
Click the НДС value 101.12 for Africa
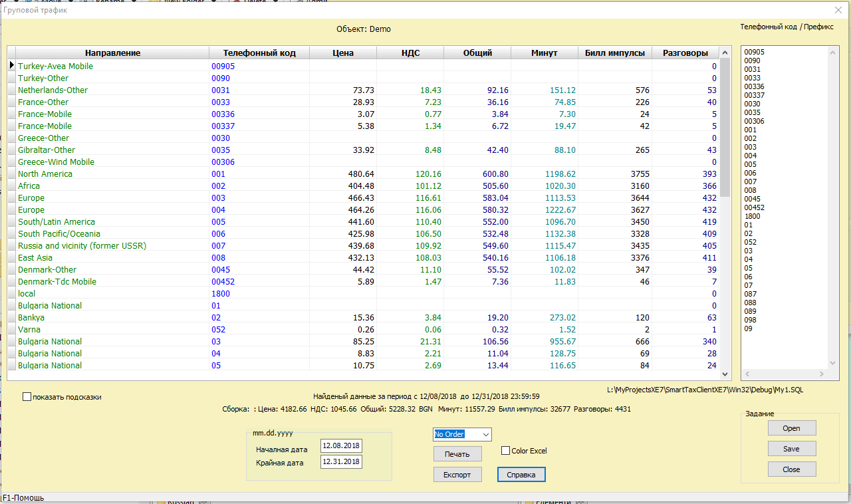click(x=410, y=186)
